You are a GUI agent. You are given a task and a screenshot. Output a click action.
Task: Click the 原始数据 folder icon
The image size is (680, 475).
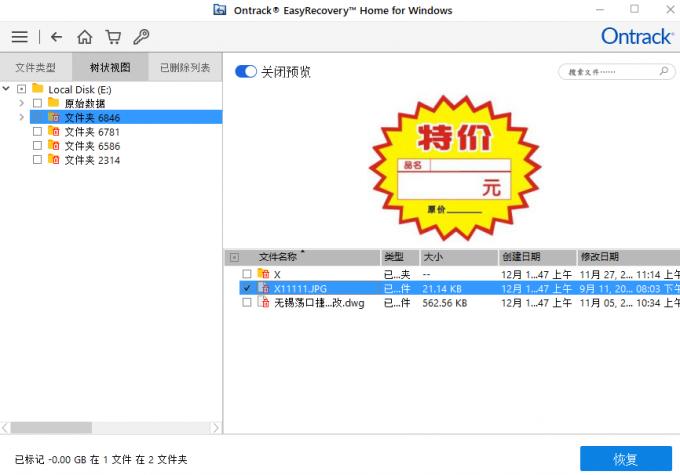pyautogui.click(x=53, y=102)
